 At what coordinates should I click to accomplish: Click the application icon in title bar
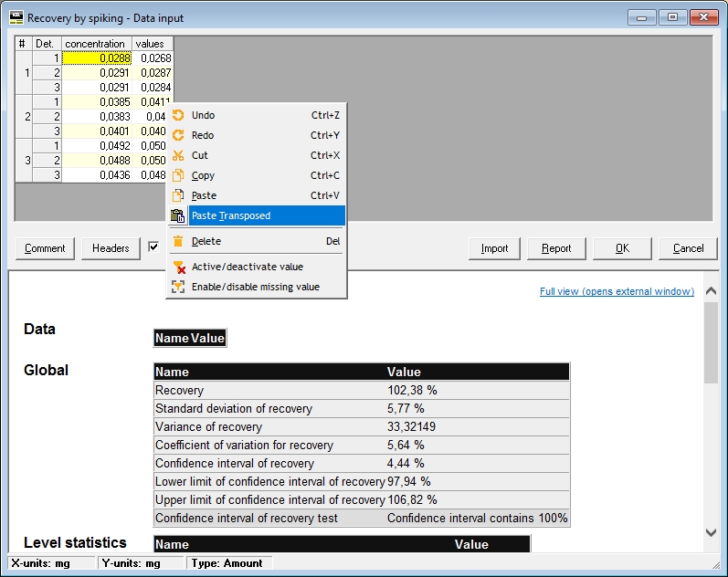point(16,18)
